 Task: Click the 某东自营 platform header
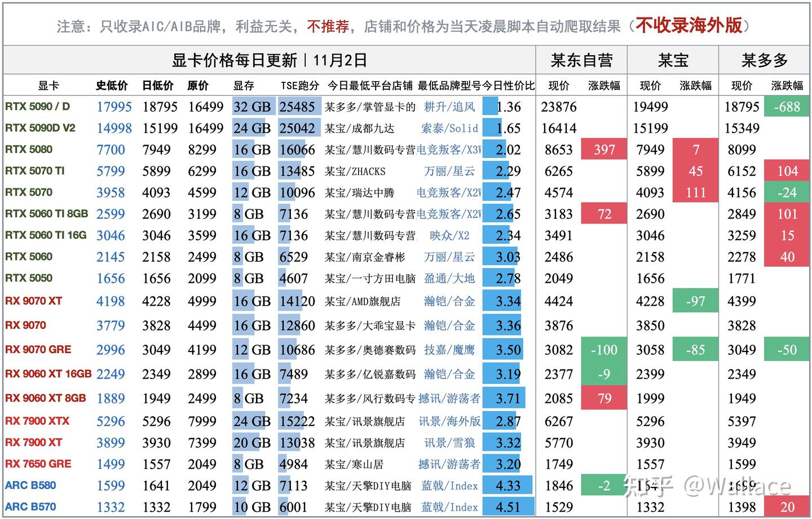pos(581,60)
